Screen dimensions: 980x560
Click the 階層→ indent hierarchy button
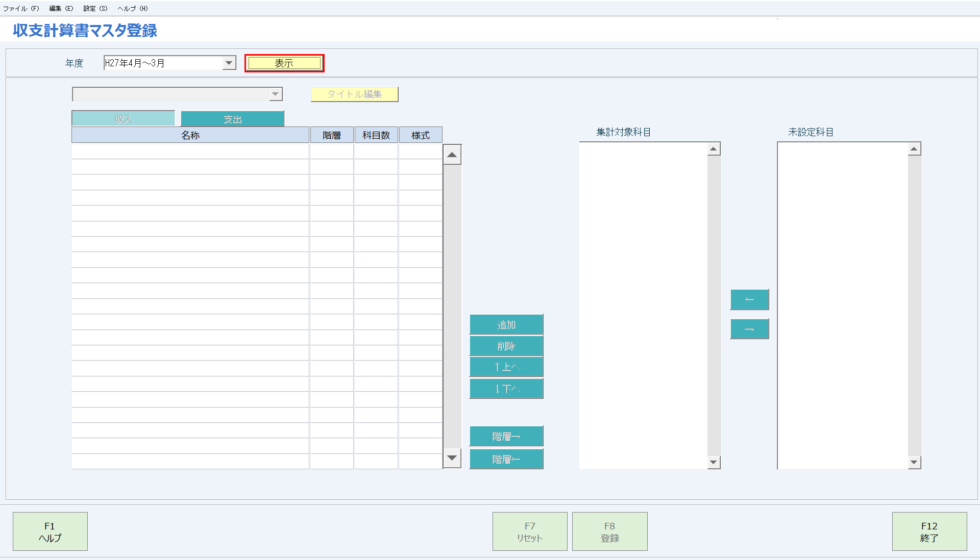coord(506,436)
